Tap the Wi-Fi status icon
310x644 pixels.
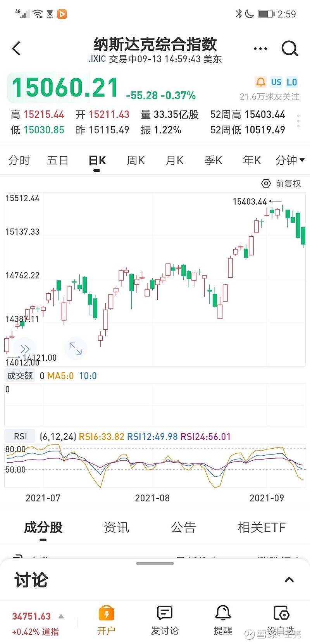tap(38, 14)
